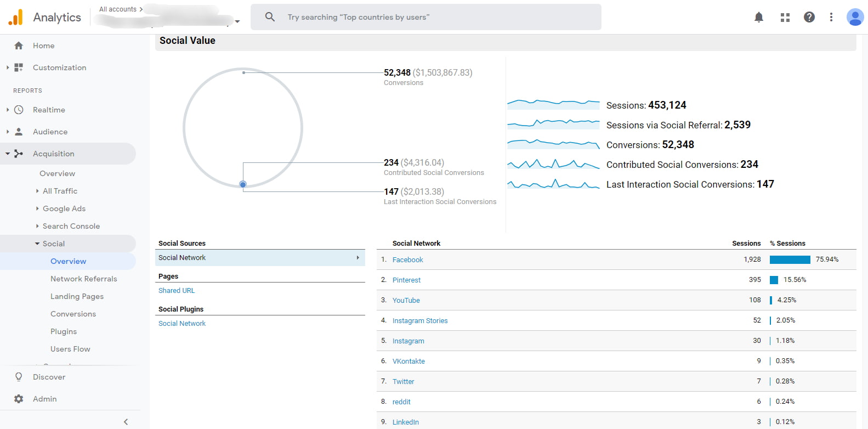Open the Social Conversions report

[73, 314]
